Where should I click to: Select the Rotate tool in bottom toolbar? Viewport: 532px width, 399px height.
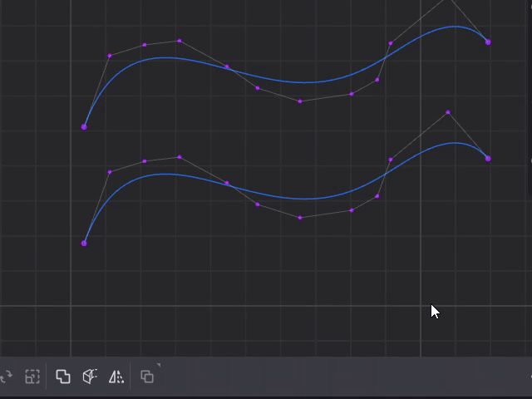6,376
